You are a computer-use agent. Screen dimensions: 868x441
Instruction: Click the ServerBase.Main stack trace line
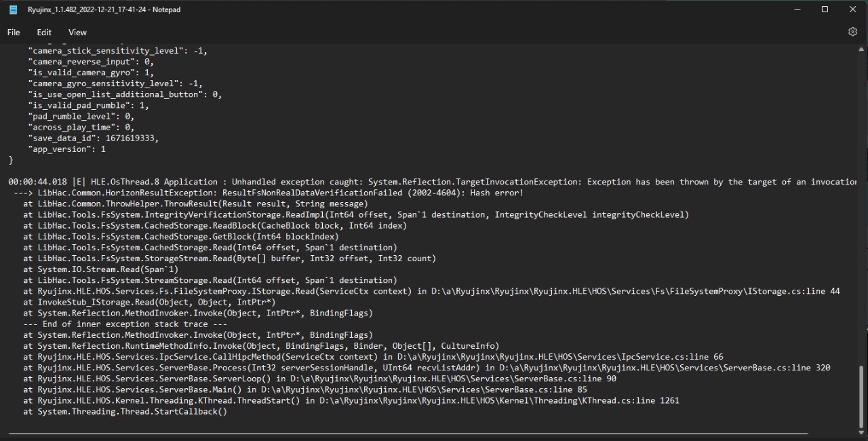(x=305, y=389)
